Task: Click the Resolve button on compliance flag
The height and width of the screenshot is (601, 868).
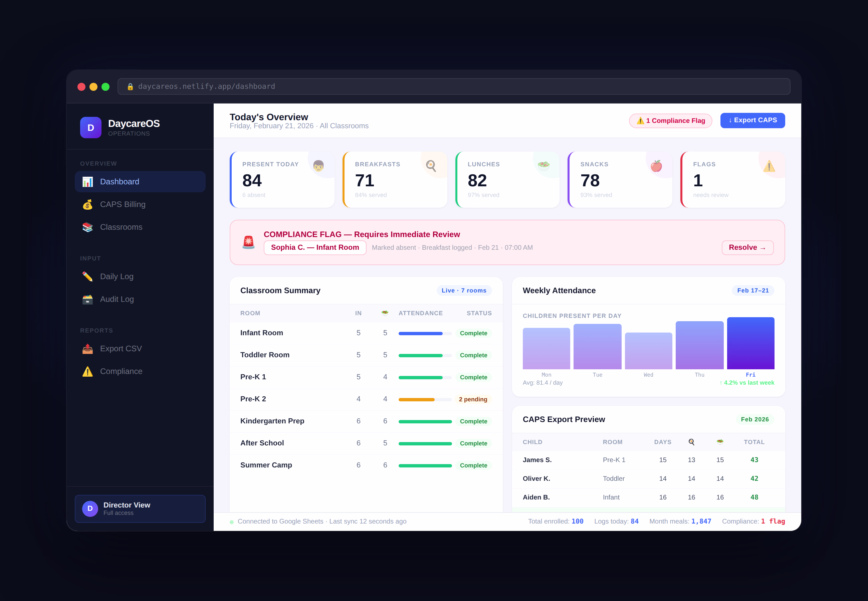Action: (747, 248)
